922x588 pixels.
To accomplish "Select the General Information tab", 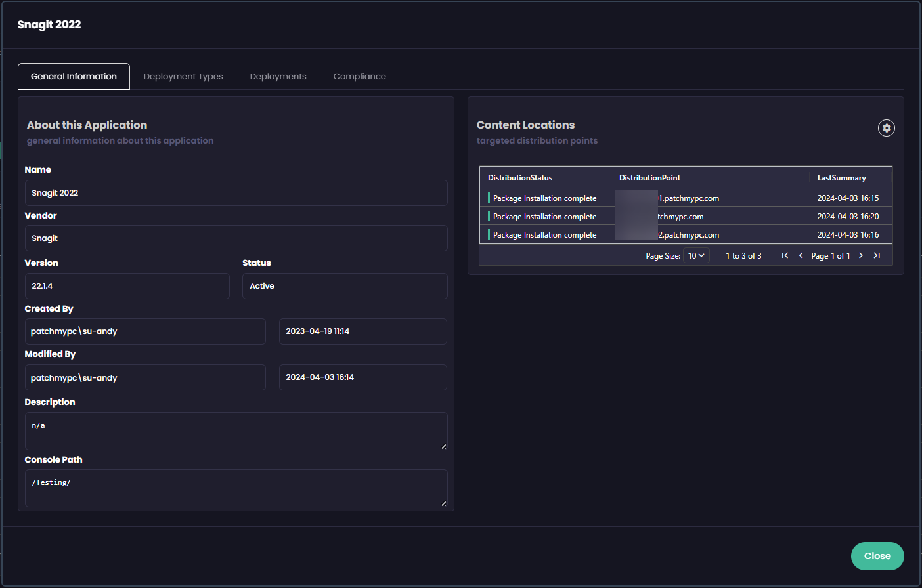I will [74, 77].
